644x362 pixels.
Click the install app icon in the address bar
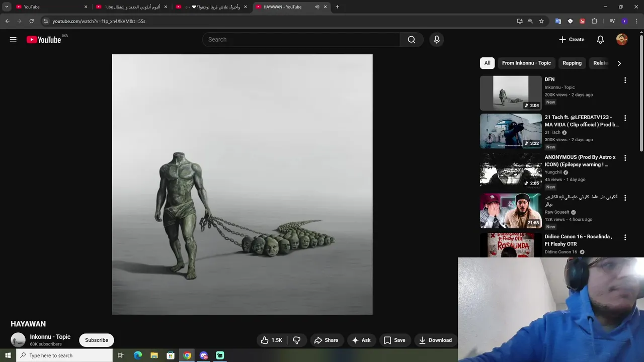pos(519,21)
